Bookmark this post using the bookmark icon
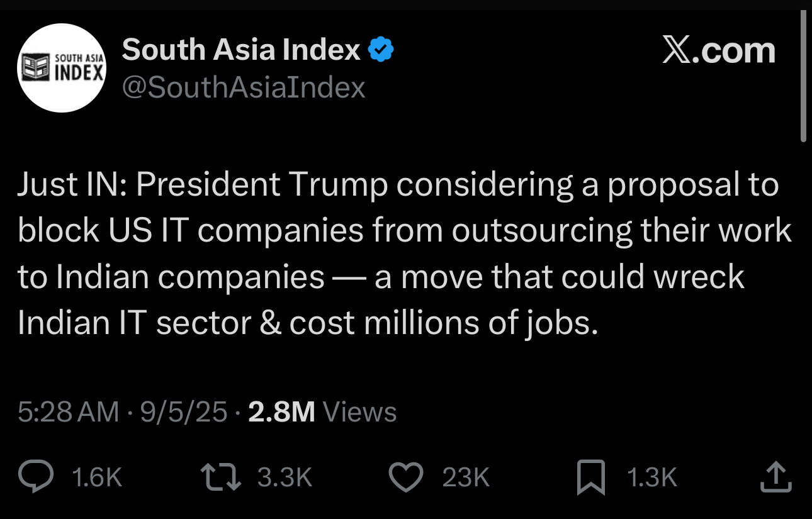 (591, 477)
